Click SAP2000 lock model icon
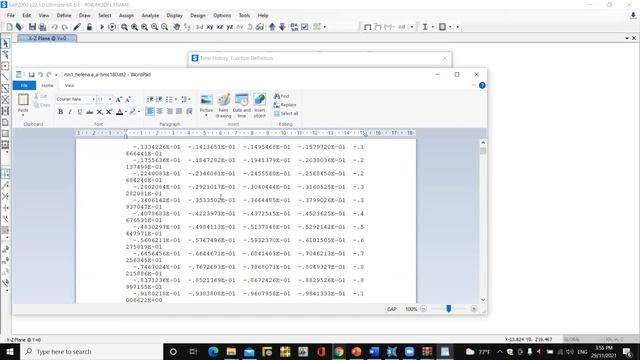 coord(89,27)
